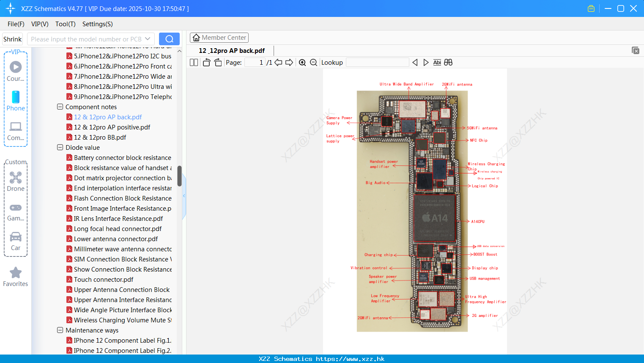Image resolution: width=644 pixels, height=363 pixels.
Task: Open the Tool(T) menu
Action: point(66,24)
